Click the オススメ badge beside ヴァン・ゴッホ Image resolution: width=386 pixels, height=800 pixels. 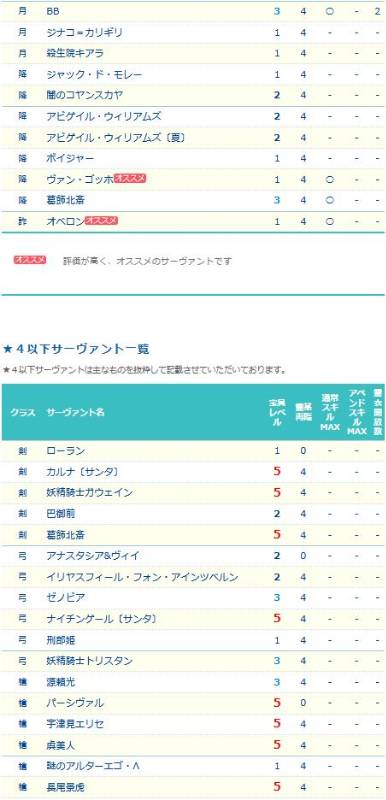click(x=131, y=179)
